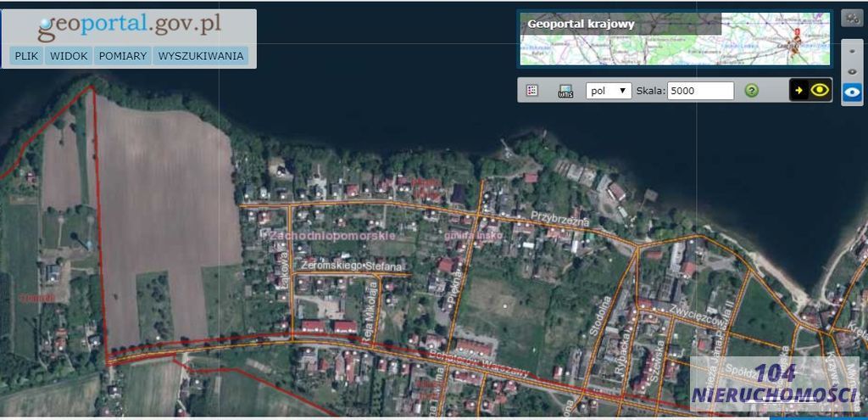The height and width of the screenshot is (420, 868).
Task: Open the green help question-mark icon
Action: 751,90
